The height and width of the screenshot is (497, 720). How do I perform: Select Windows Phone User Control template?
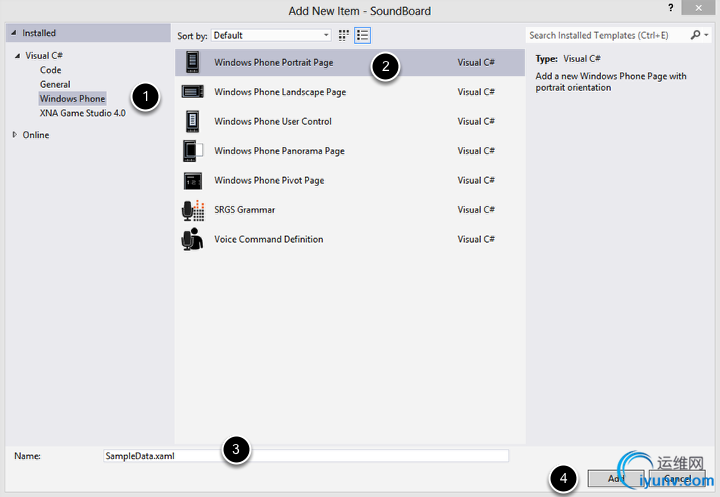tap(350, 121)
